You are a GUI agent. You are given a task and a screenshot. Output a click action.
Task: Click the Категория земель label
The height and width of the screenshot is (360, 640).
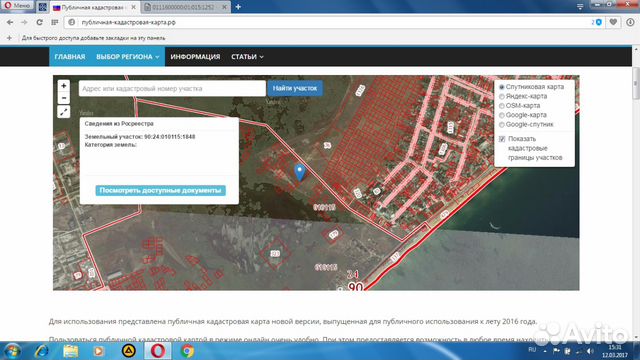point(111,144)
